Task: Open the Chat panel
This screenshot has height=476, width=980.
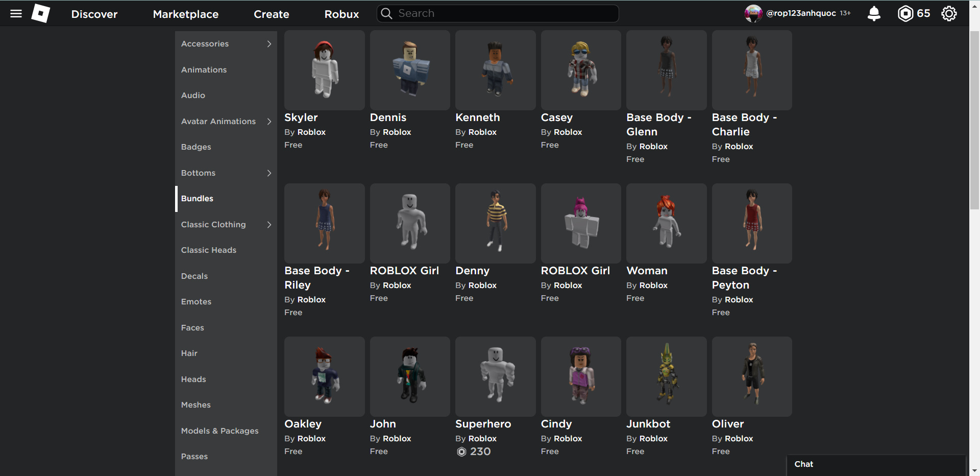Action: click(x=876, y=464)
